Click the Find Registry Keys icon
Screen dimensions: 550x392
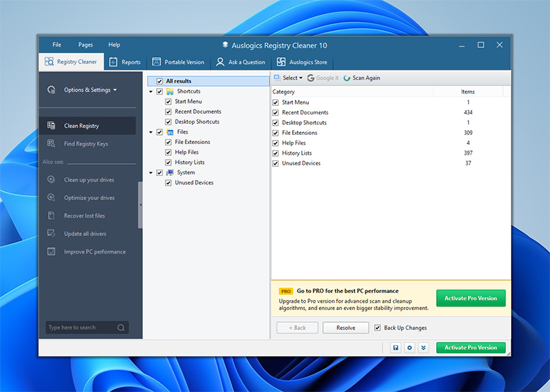[x=51, y=143]
